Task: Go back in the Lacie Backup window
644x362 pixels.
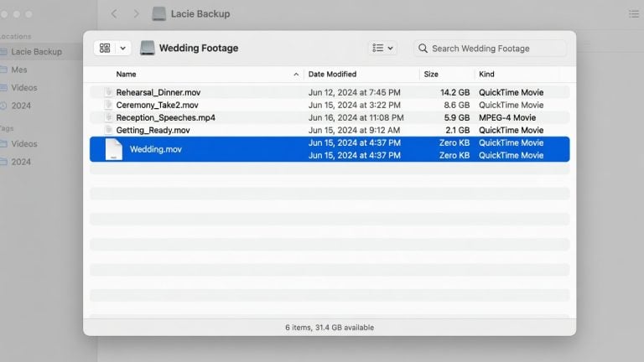Action: click(x=114, y=14)
